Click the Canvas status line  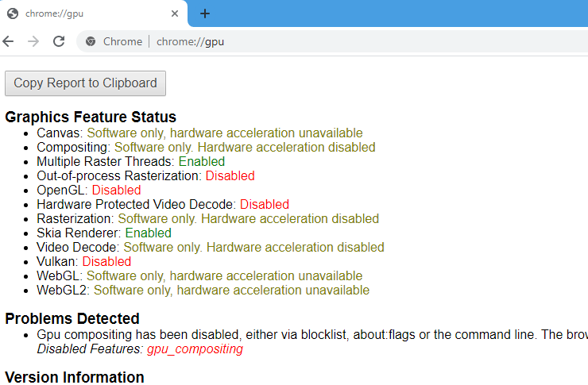coord(199,133)
